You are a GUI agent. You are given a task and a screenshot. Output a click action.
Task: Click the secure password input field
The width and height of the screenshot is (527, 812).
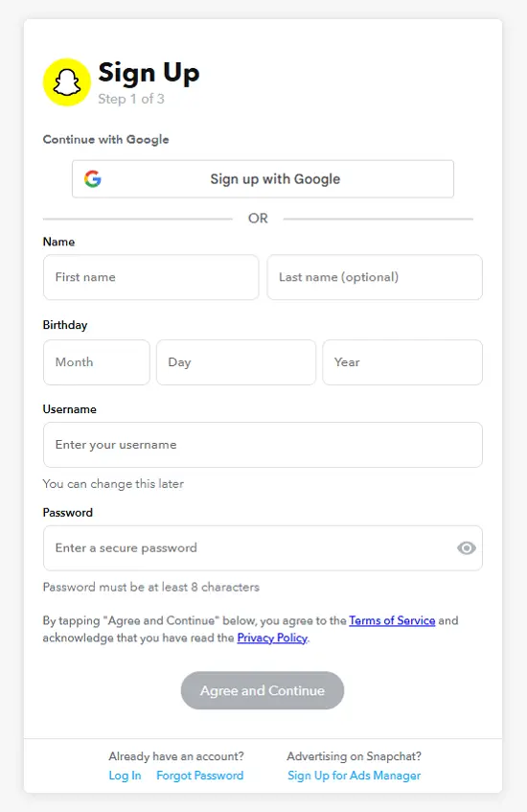tap(263, 548)
